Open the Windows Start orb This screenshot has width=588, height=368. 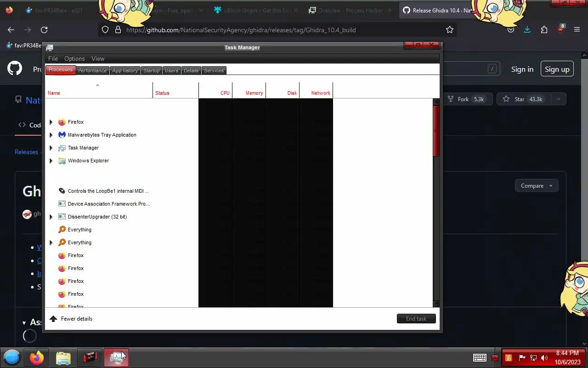tap(12, 357)
